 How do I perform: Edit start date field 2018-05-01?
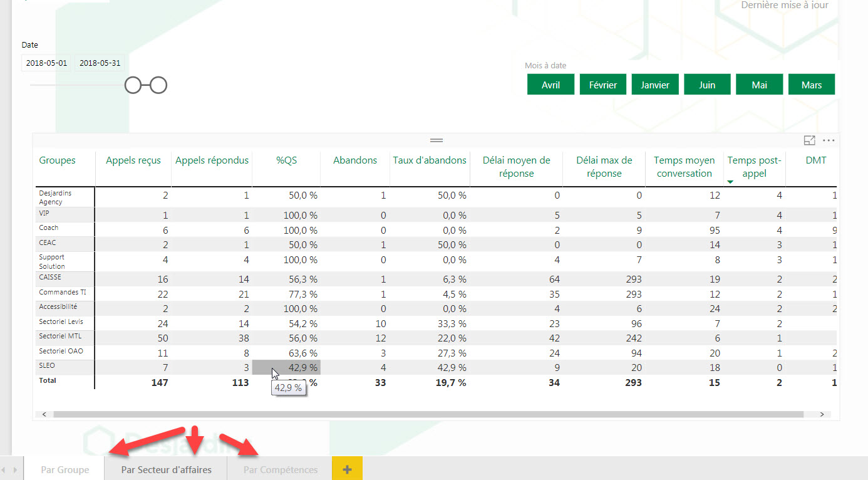click(x=46, y=63)
